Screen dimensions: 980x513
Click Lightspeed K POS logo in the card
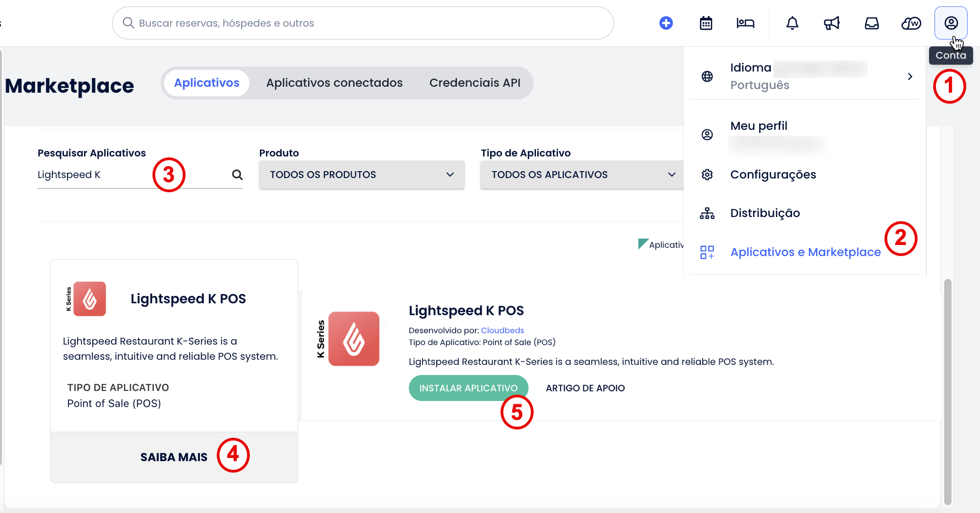86,299
